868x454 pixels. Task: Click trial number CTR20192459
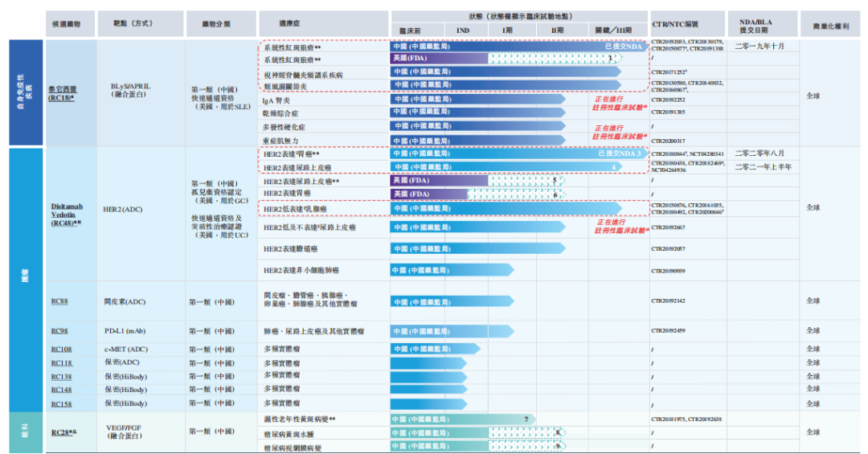pyautogui.click(x=668, y=331)
